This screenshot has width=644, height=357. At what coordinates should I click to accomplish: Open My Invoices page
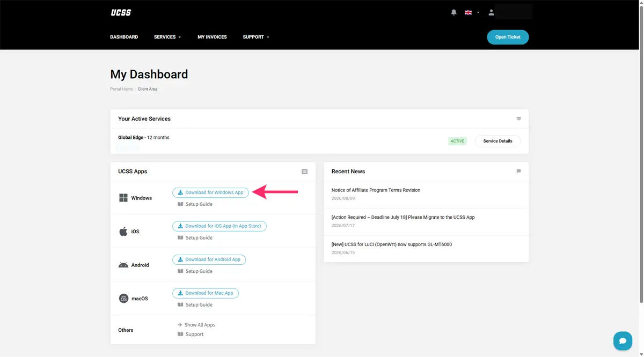pos(212,37)
